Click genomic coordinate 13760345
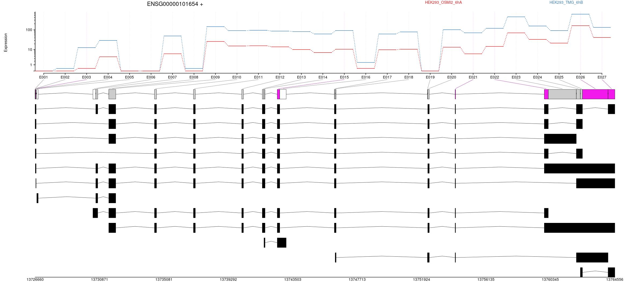This screenshot has width=644, height=284. [x=550, y=279]
